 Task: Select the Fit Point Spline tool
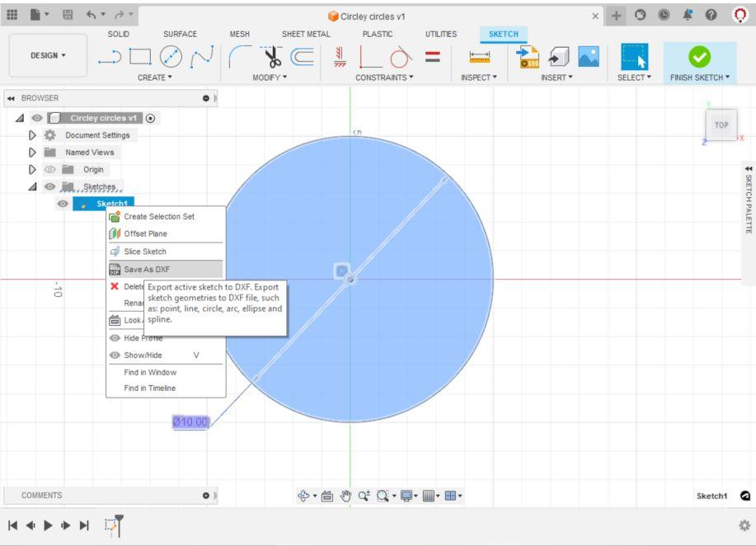pyautogui.click(x=202, y=57)
